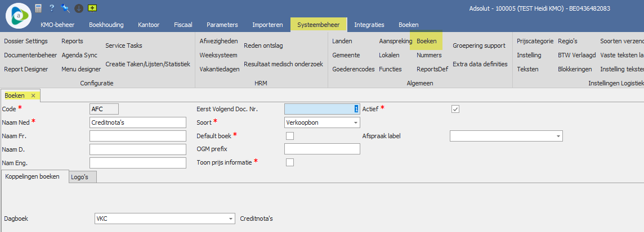Image resolution: width=644 pixels, height=232 pixels.
Task: Toggle the Default boek checkbox
Action: 290,136
